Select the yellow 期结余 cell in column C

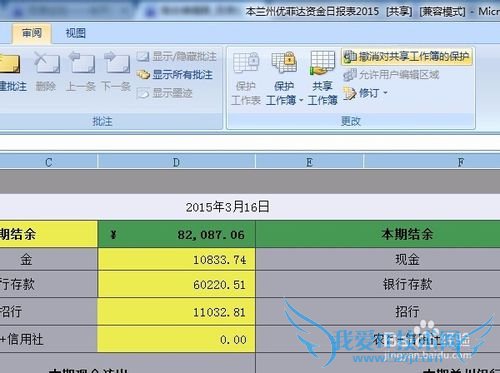click(x=49, y=234)
